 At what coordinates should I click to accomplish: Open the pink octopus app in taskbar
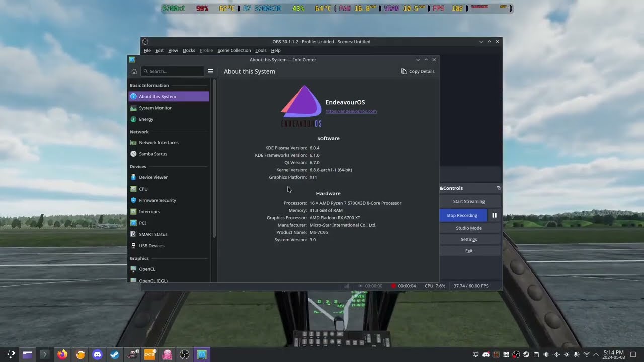coord(167,354)
